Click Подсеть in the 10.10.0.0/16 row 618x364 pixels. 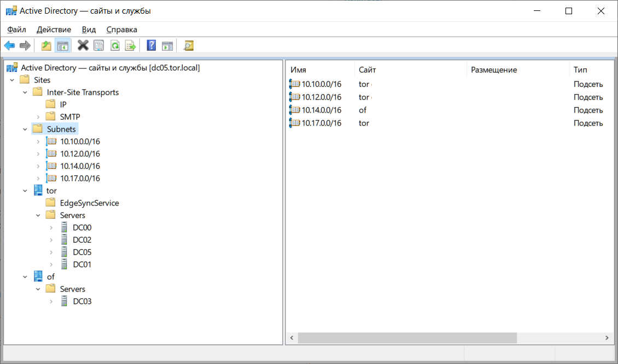pos(588,84)
